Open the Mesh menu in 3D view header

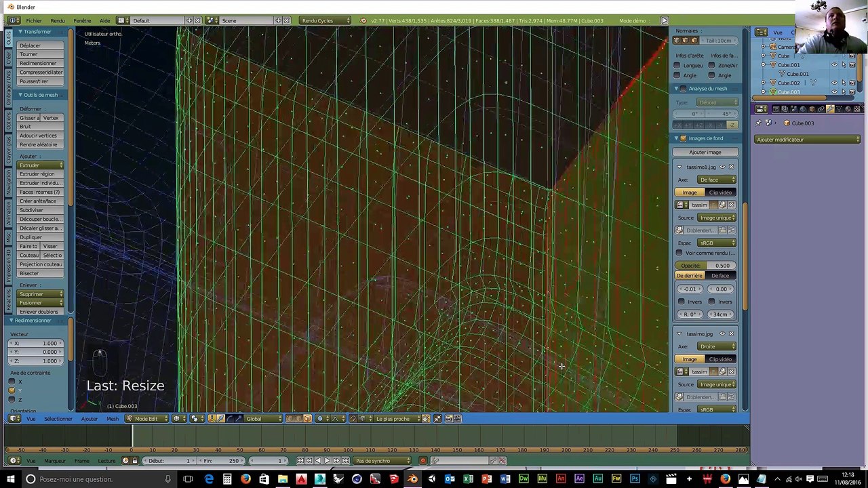pos(112,418)
